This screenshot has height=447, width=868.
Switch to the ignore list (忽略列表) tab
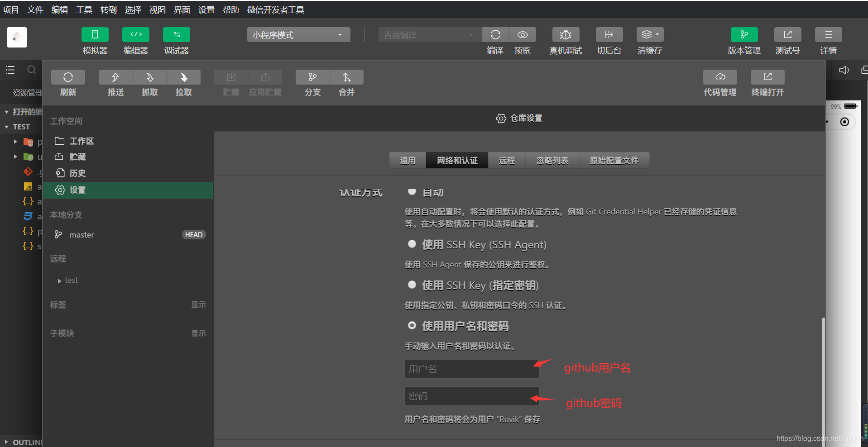pos(552,160)
